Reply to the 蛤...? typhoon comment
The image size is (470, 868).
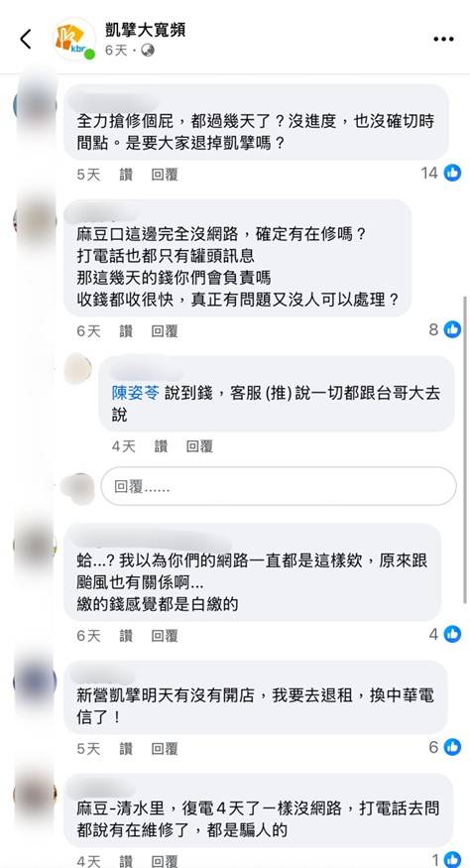click(165, 636)
